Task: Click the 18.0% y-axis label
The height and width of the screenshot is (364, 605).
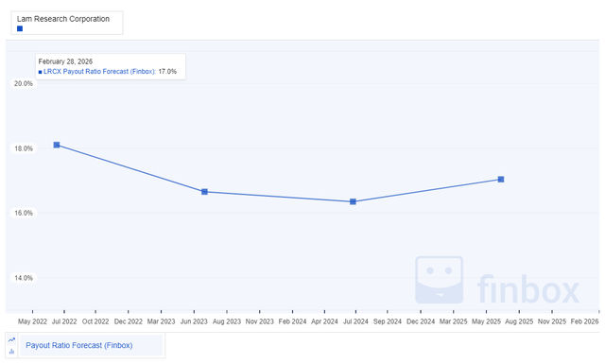Action: [x=24, y=148]
